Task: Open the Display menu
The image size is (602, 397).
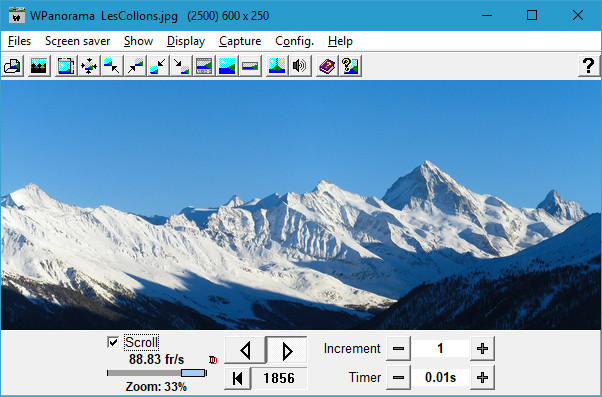Action: (x=186, y=41)
